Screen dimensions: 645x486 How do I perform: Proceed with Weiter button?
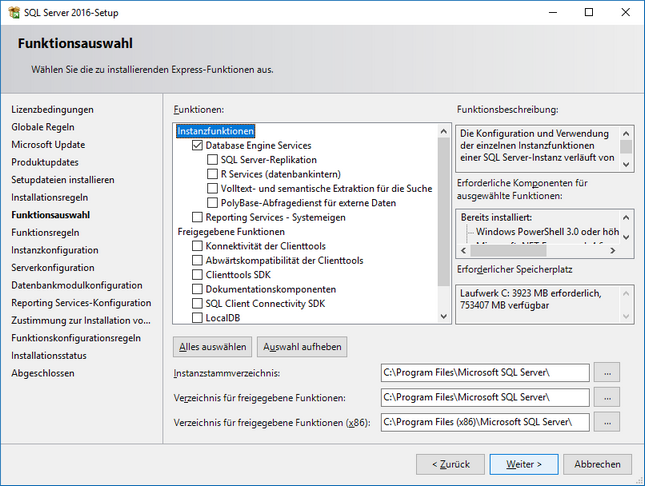[524, 464]
